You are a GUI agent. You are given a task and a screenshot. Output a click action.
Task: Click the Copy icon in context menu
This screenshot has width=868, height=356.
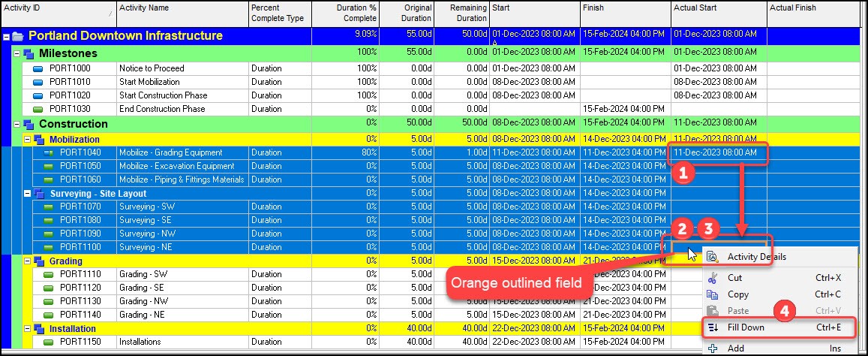[x=712, y=294]
